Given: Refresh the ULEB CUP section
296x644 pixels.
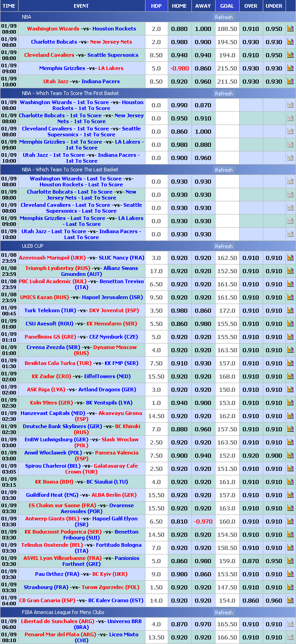Looking at the screenshot, I should pyautogui.click(x=224, y=246).
